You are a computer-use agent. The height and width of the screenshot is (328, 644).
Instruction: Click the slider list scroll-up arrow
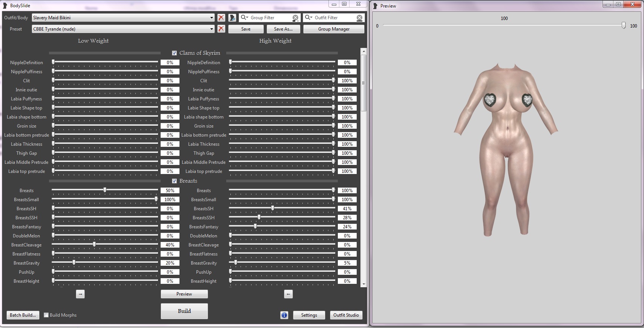[x=364, y=51]
